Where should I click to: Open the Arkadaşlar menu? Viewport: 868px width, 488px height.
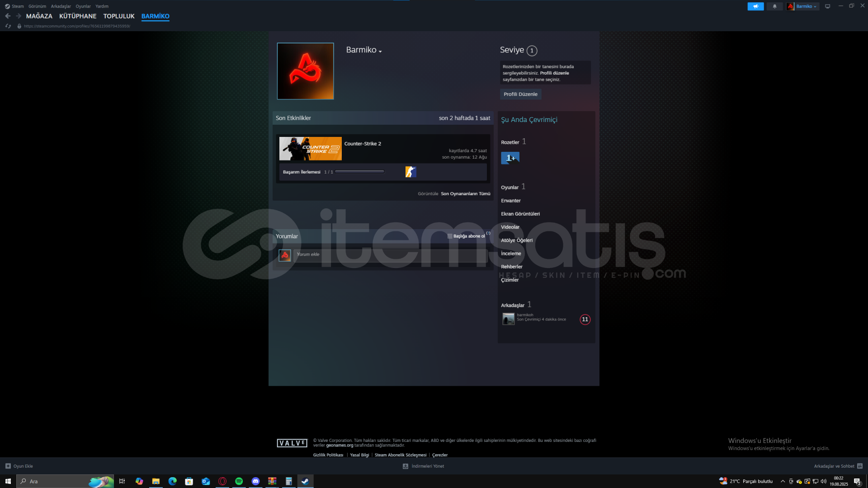[x=61, y=6]
